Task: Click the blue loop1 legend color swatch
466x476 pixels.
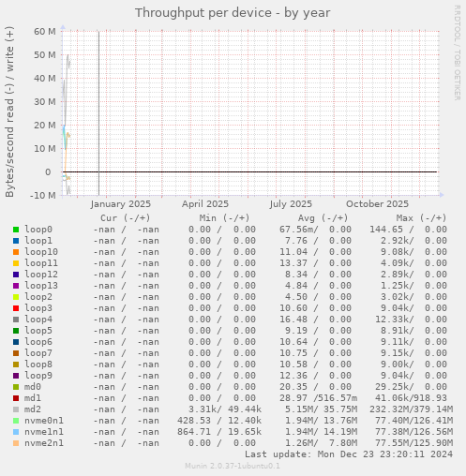Action: pos(16,241)
